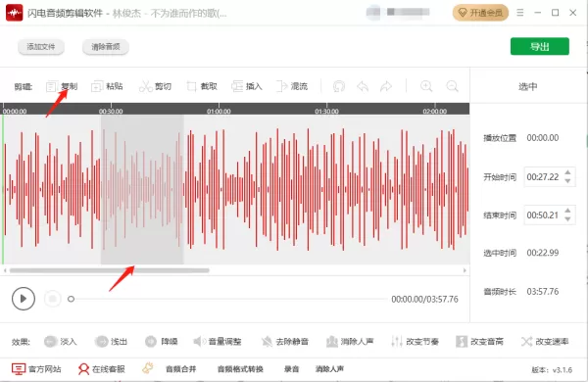Click the Copy (复制) tool

click(x=62, y=86)
